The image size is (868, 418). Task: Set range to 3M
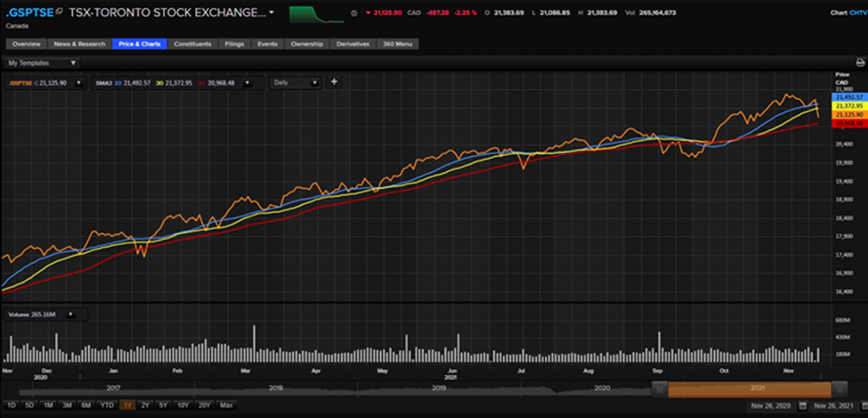pyautogui.click(x=67, y=406)
